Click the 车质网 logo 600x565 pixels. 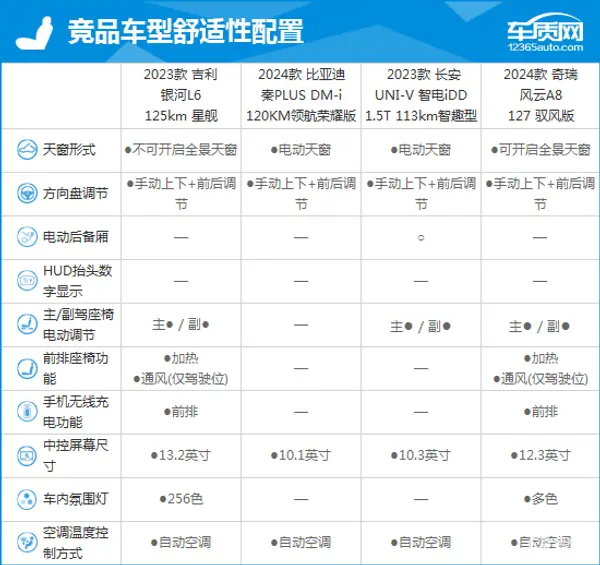(x=545, y=32)
